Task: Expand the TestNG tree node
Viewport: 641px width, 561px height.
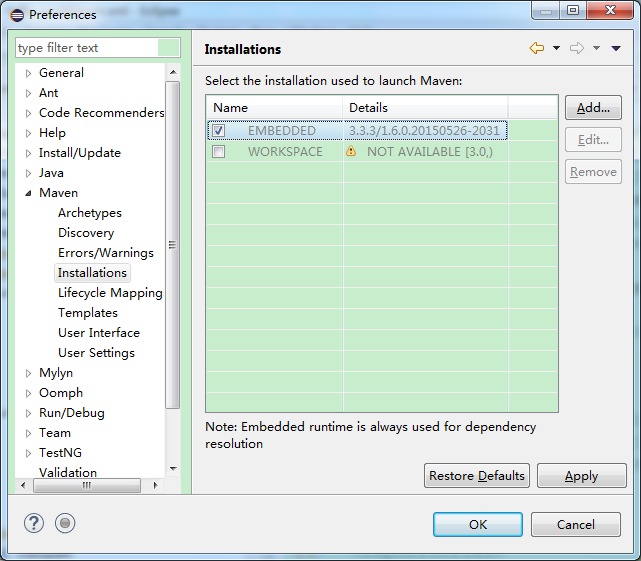Action: click(x=28, y=453)
